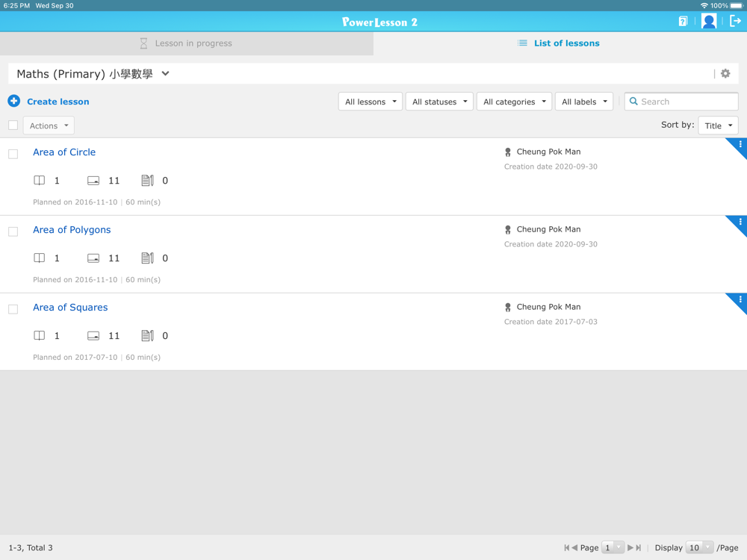Click the Wi-Fi icon in status bar
This screenshot has height=560, width=747.
pos(704,6)
